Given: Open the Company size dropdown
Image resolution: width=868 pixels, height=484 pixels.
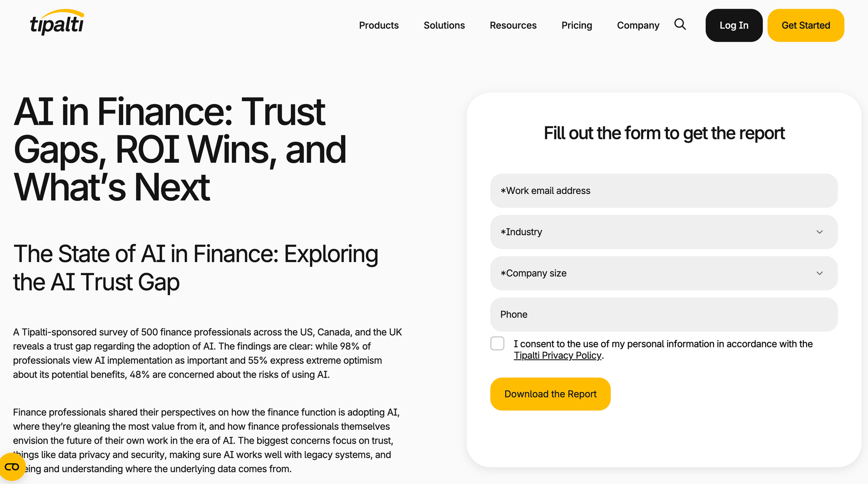Looking at the screenshot, I should (651, 273).
